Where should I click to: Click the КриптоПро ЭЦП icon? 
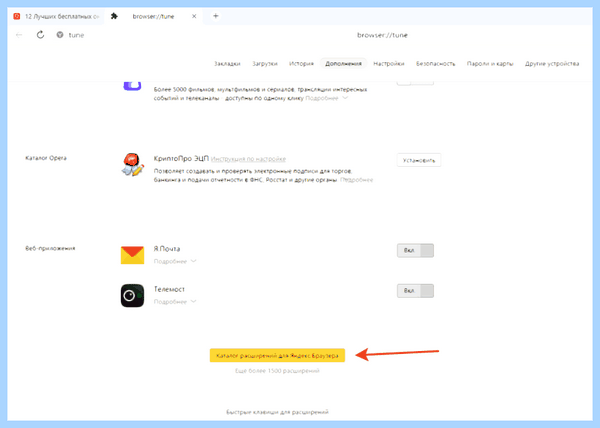coord(132,164)
